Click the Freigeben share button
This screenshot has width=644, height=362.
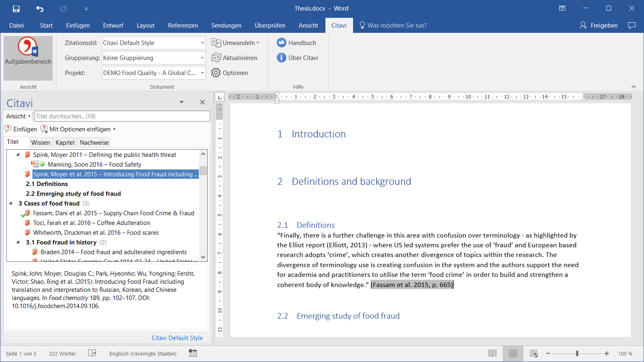coord(599,26)
